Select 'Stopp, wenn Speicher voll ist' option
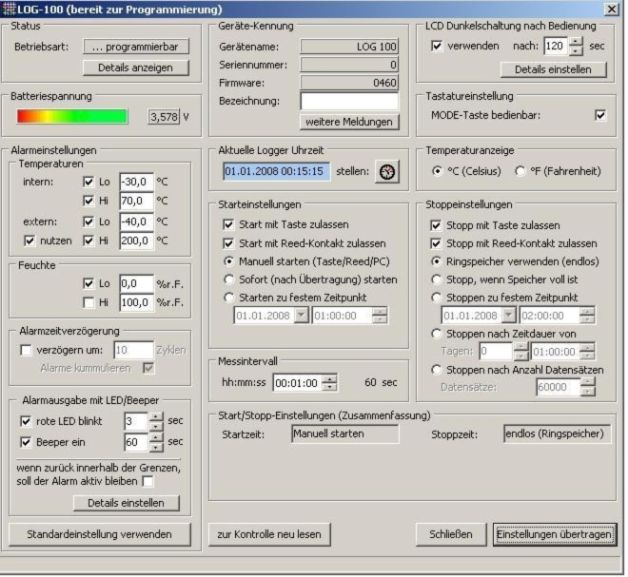 (x=436, y=279)
